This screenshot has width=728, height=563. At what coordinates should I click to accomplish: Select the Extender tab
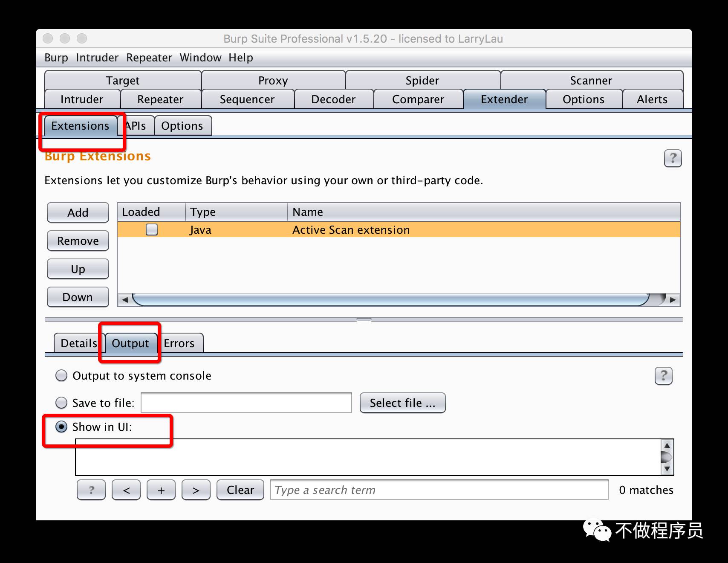(x=504, y=99)
